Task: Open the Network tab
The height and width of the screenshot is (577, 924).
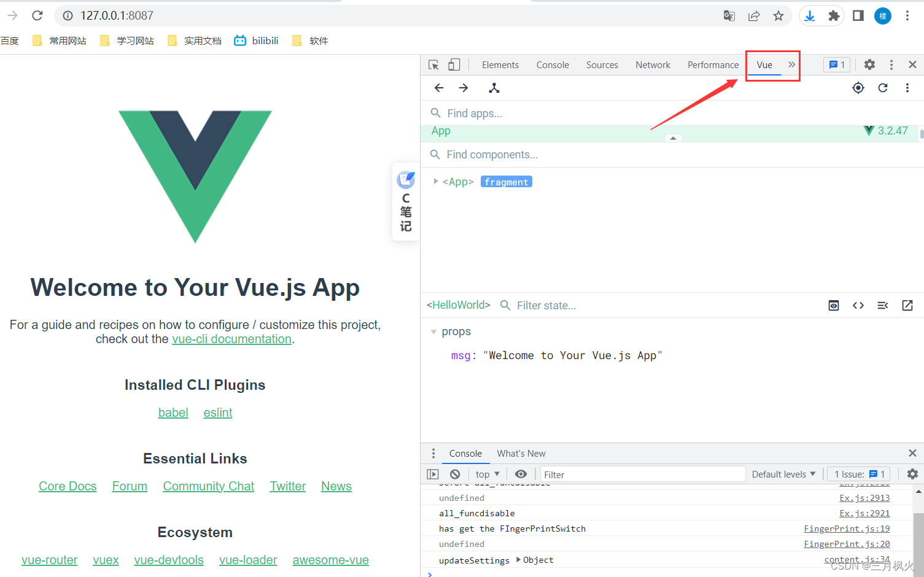Action: (x=653, y=65)
